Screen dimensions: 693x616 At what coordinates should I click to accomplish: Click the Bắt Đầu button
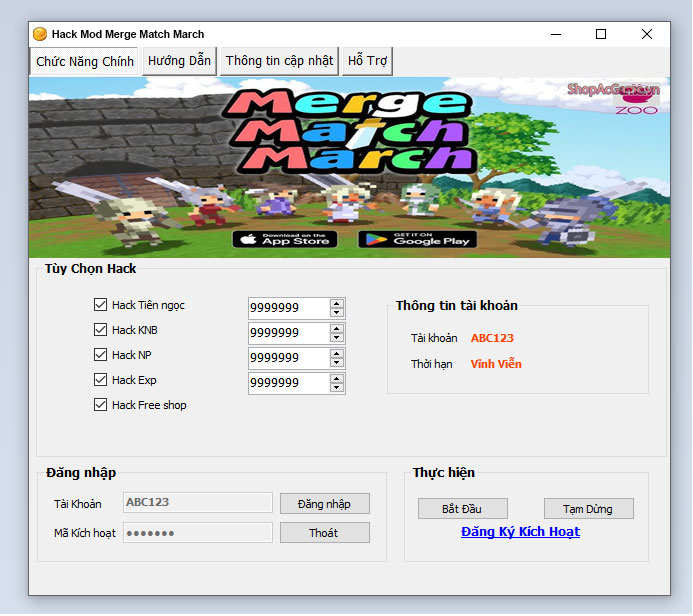coord(463,509)
